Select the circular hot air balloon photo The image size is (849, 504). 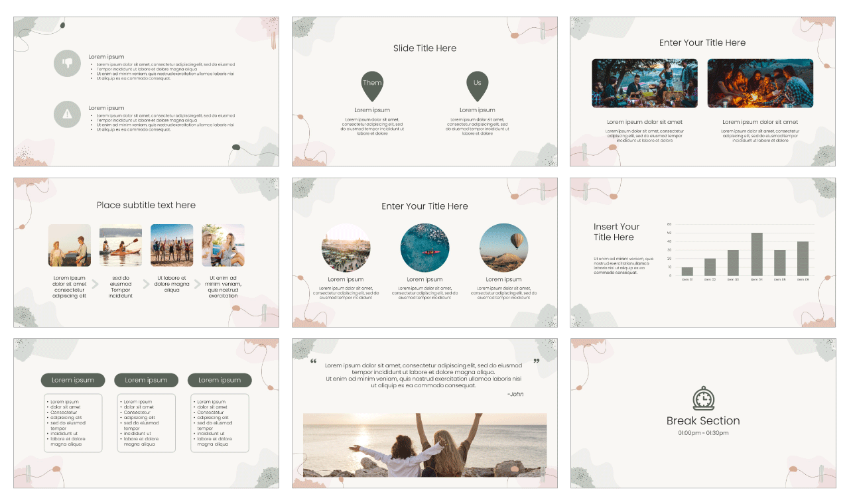(x=503, y=247)
